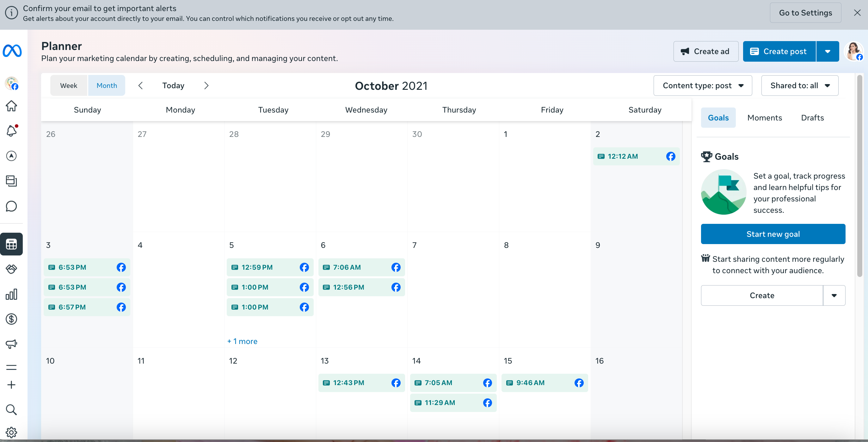This screenshot has height=442, width=868.
Task: Go to Home in the sidebar
Action: coord(11,106)
